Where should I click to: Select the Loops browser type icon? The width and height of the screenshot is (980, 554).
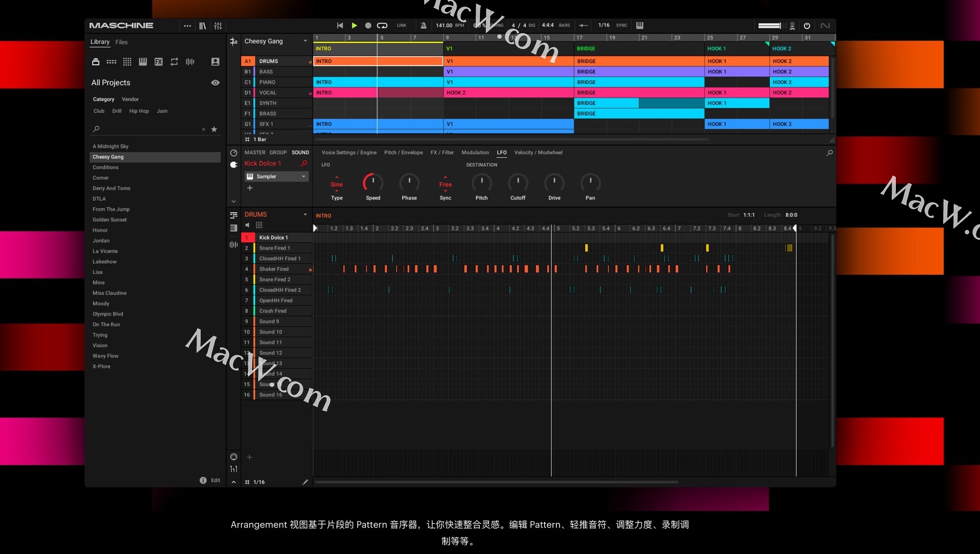(x=175, y=62)
